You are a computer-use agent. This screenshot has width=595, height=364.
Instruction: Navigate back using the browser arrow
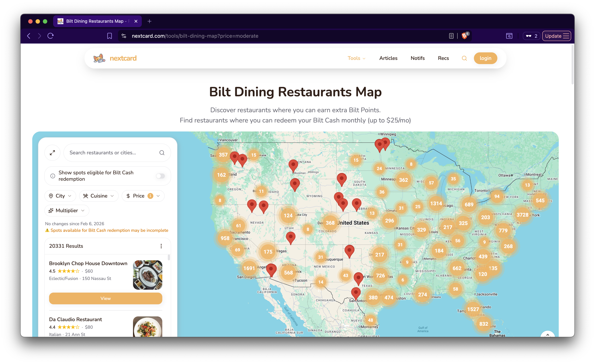pyautogui.click(x=29, y=36)
